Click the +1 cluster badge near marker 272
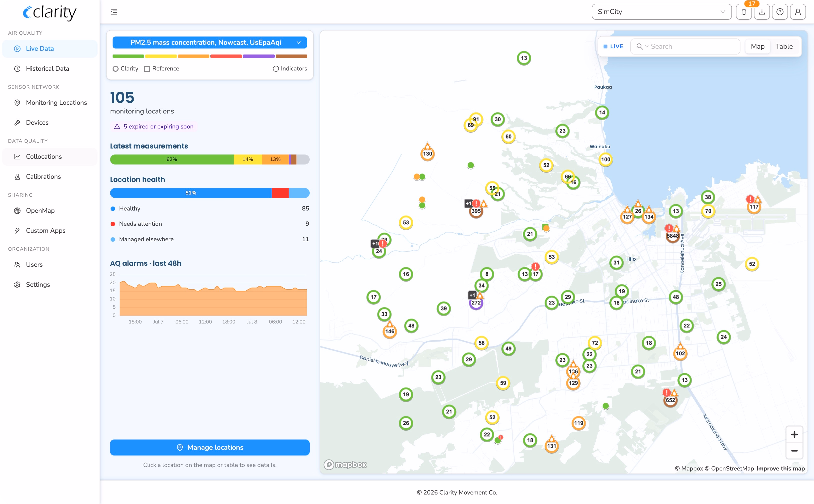814x504 pixels. (x=472, y=295)
